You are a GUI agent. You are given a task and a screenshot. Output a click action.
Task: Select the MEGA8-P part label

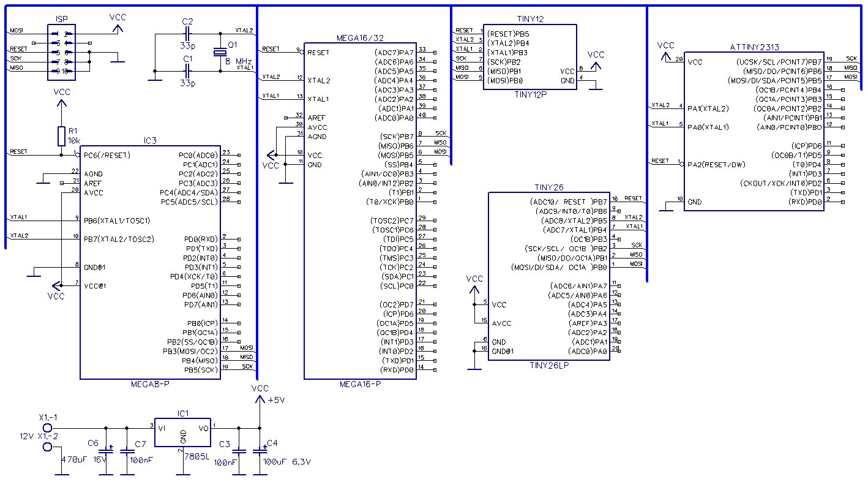click(150, 385)
